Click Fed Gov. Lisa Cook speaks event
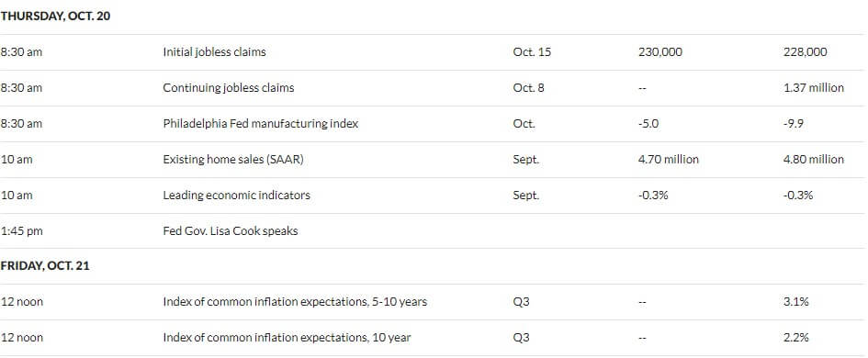868x358 pixels. tap(231, 230)
